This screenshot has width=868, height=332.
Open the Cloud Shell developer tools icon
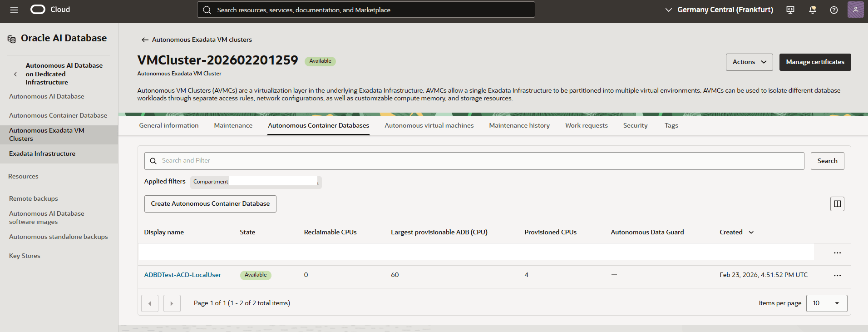point(790,10)
